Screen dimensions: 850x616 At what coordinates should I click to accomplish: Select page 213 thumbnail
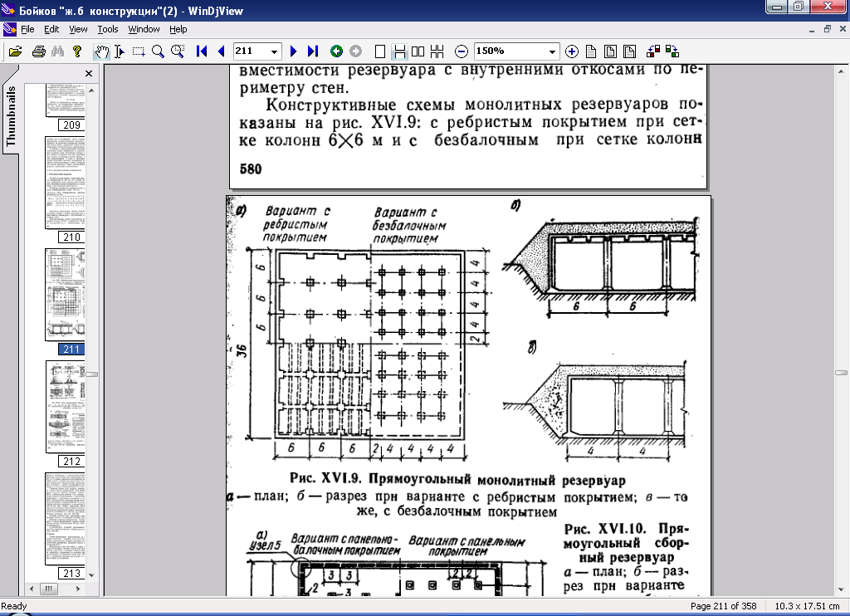point(66,525)
